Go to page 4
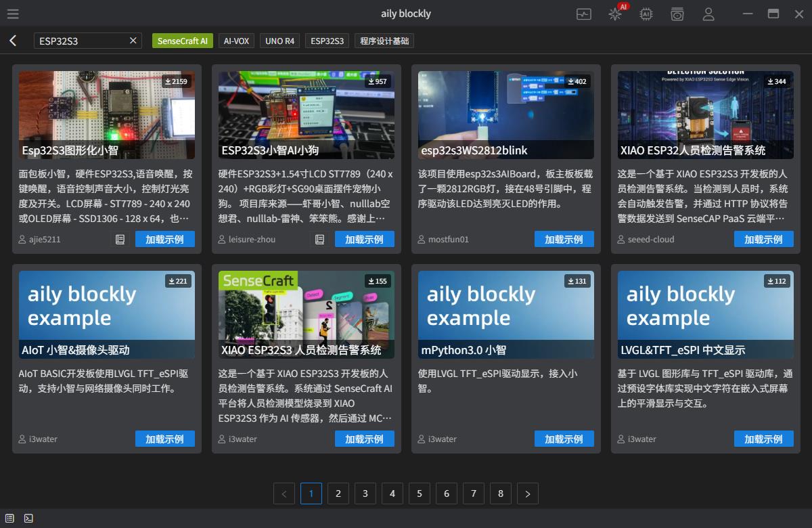The height and width of the screenshot is (528, 812). point(392,493)
